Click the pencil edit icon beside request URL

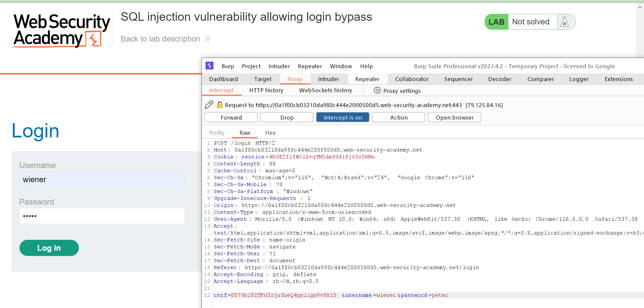(x=209, y=105)
